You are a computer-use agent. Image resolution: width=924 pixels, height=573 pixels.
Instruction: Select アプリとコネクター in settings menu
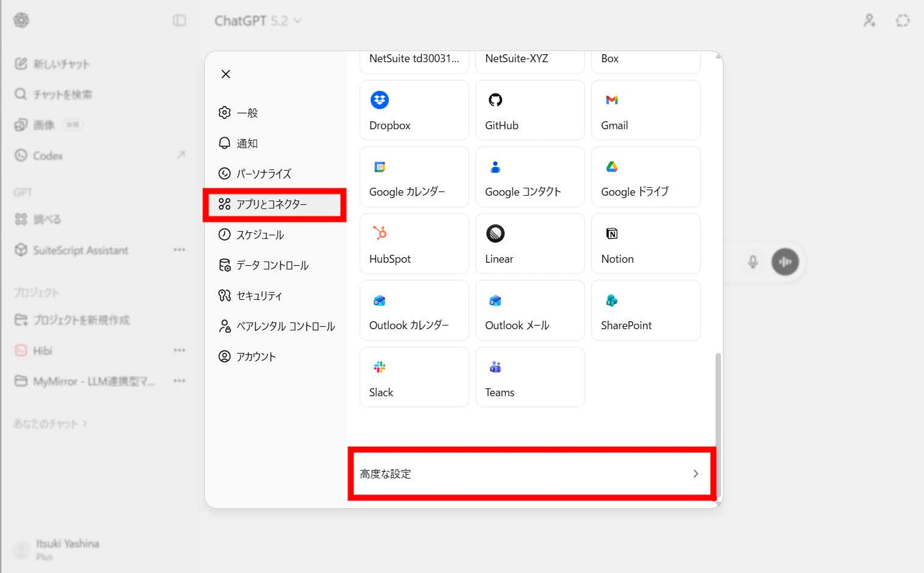pos(275,204)
